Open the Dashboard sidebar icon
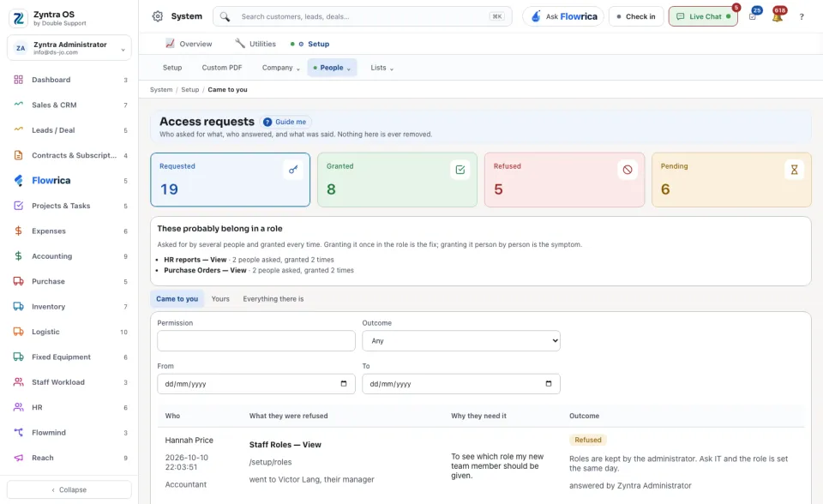This screenshot has width=823, height=504. coord(18,80)
